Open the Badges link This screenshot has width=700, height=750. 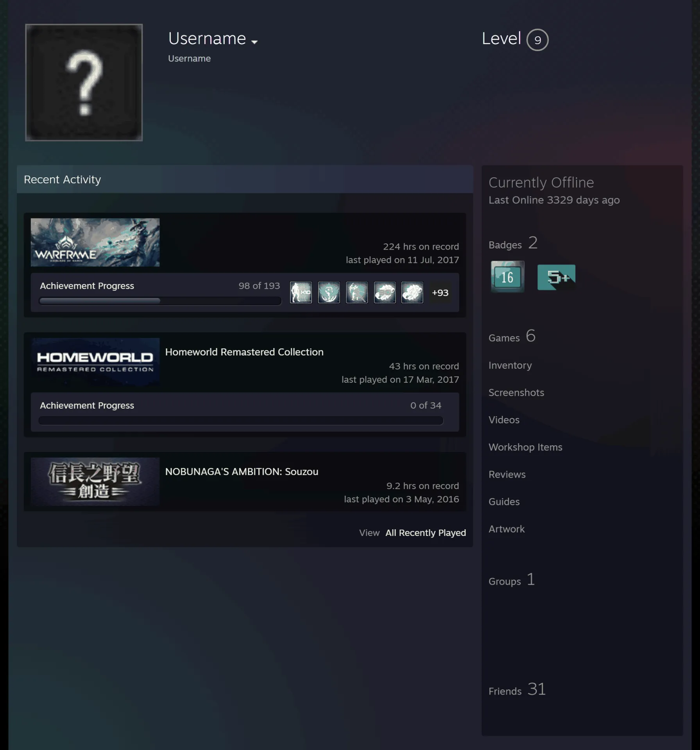pos(513,243)
